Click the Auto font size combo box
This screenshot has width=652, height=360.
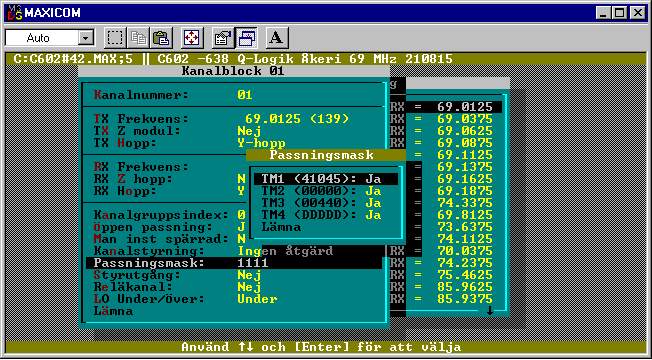tap(50, 38)
